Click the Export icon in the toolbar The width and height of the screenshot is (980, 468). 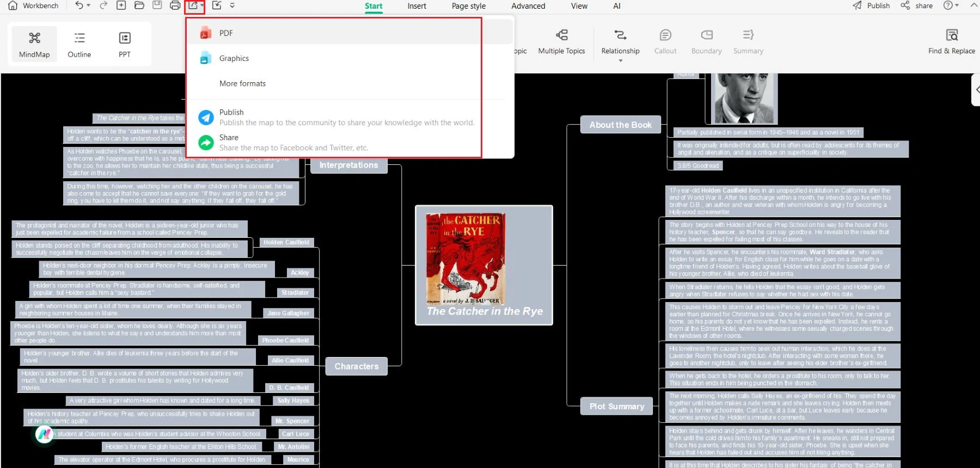193,5
